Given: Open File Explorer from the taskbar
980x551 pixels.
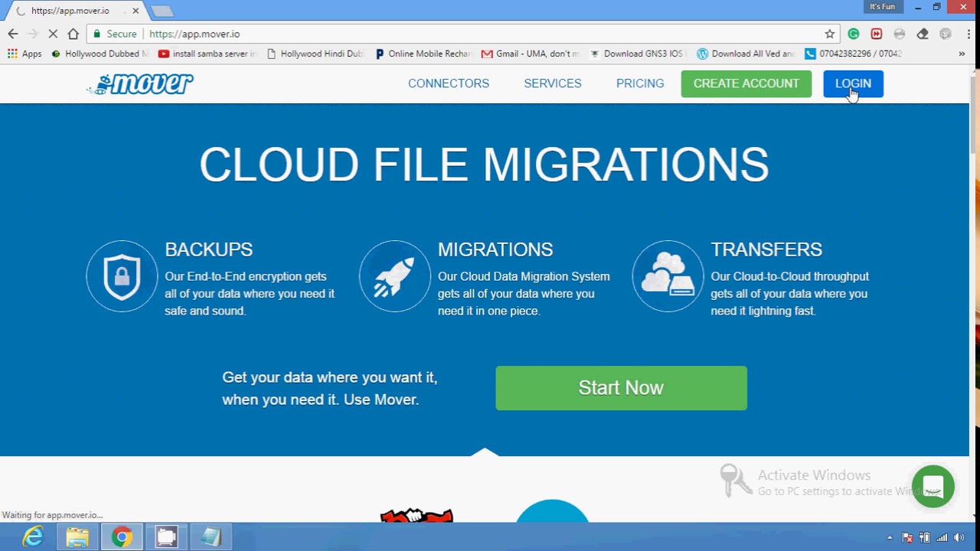Looking at the screenshot, I should click(x=77, y=537).
